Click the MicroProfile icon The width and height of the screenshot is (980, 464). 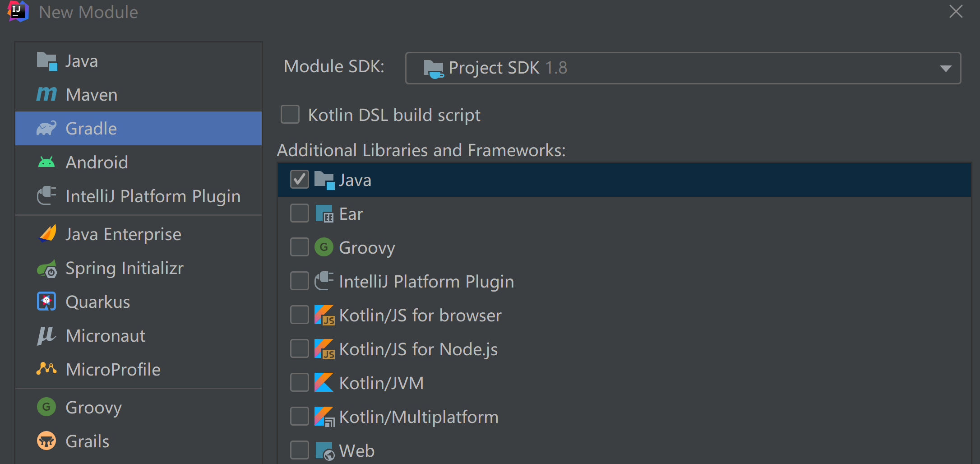(x=46, y=369)
